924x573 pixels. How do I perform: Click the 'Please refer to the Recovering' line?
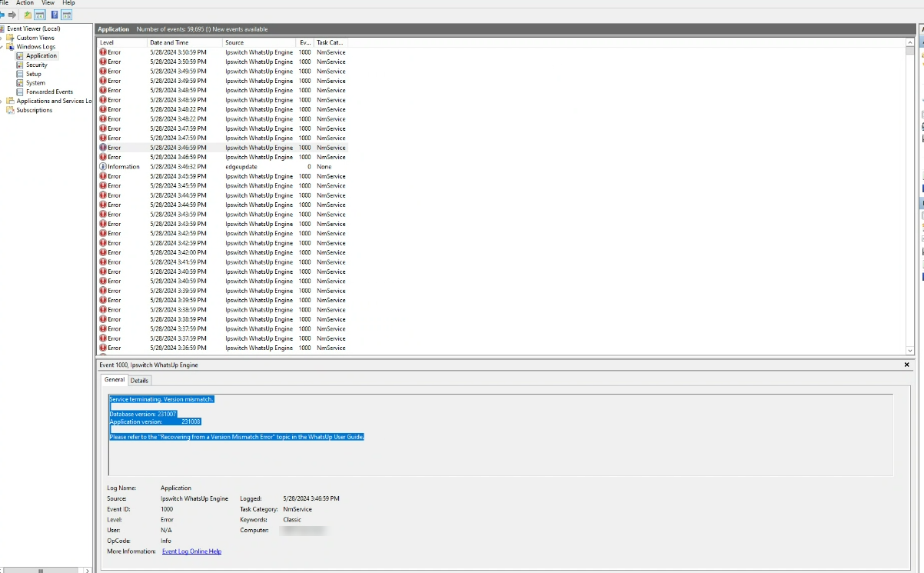pyautogui.click(x=236, y=436)
